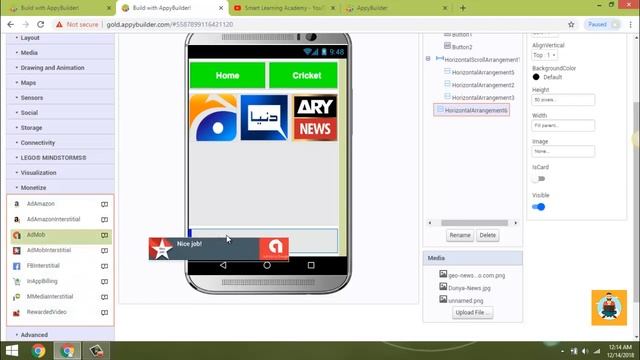Select the AdMobInterstitial component icon

tap(16, 251)
